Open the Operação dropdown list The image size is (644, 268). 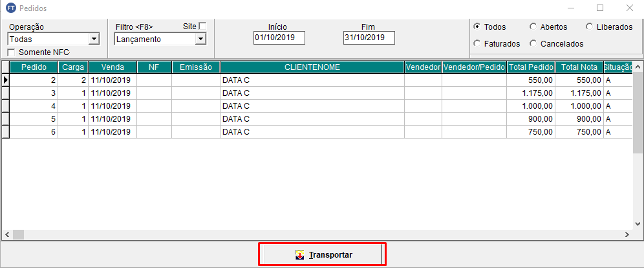(x=94, y=39)
